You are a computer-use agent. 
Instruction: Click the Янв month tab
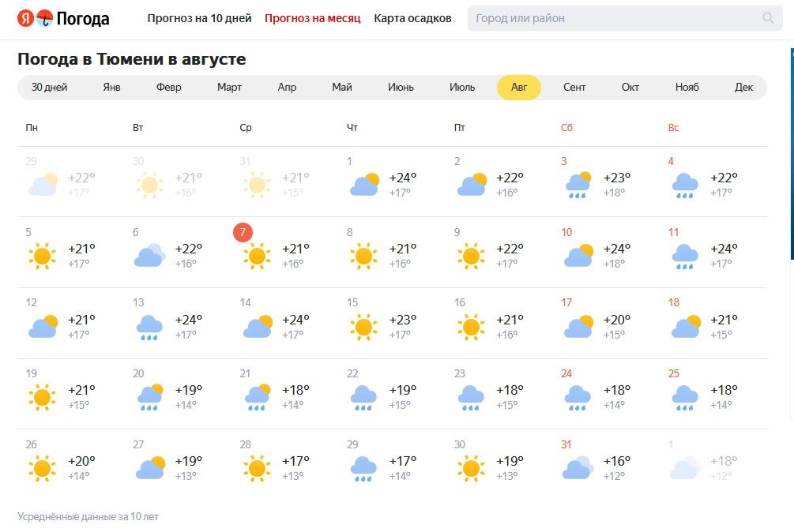point(111,88)
